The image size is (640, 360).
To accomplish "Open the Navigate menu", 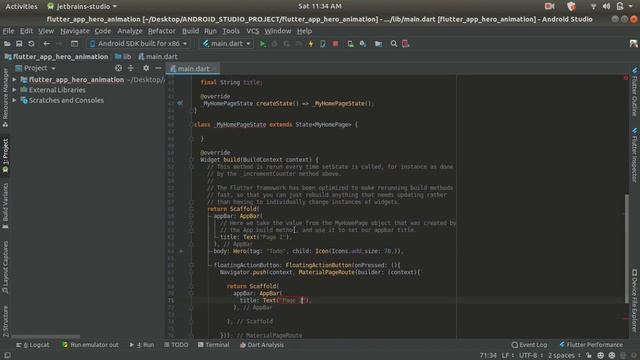I will pyautogui.click(x=75, y=31).
